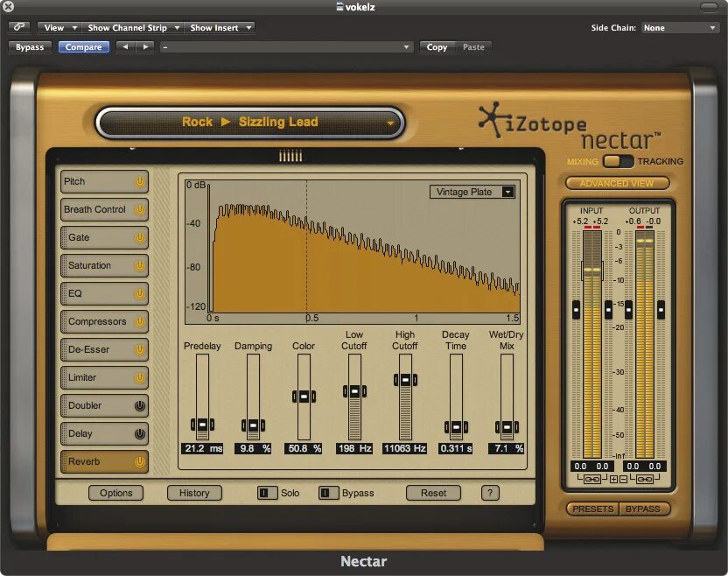Click the global Bypass button beside Presets
The image size is (728, 576).
point(643,509)
